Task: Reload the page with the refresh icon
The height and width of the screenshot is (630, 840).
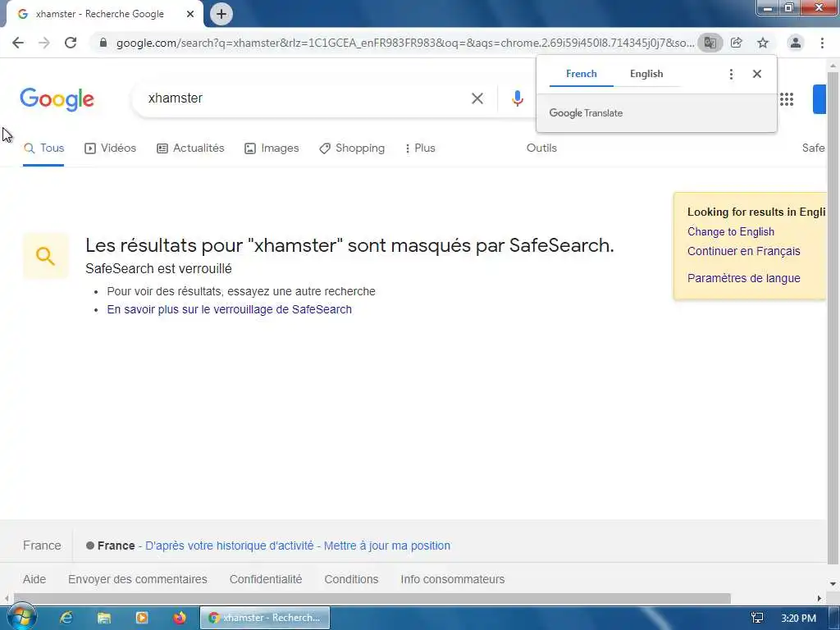Action: pos(71,43)
